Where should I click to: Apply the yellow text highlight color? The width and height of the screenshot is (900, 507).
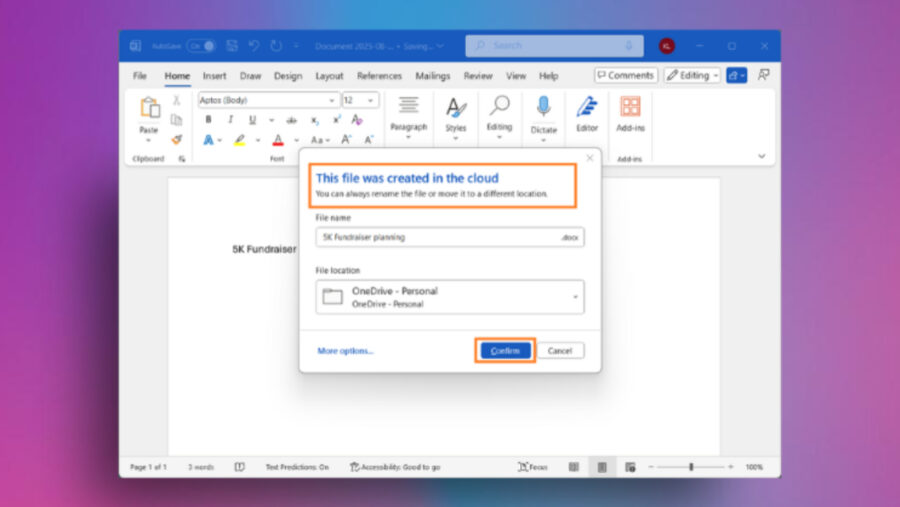pyautogui.click(x=240, y=140)
